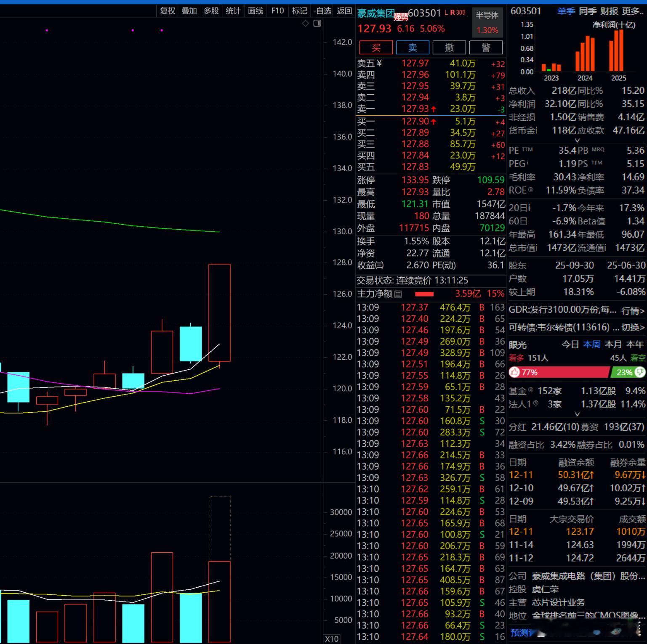Open the 统计 statistics menu
Image resolution: width=647 pixels, height=644 pixels.
click(x=233, y=11)
